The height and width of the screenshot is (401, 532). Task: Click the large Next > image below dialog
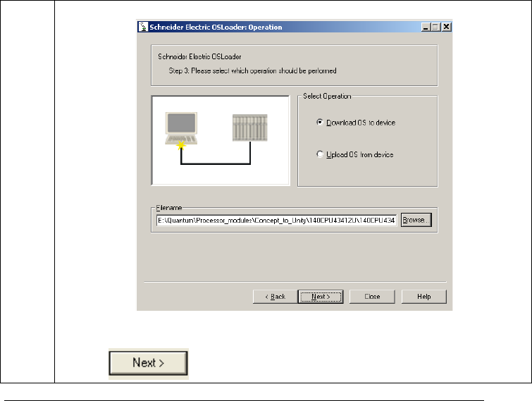148,363
